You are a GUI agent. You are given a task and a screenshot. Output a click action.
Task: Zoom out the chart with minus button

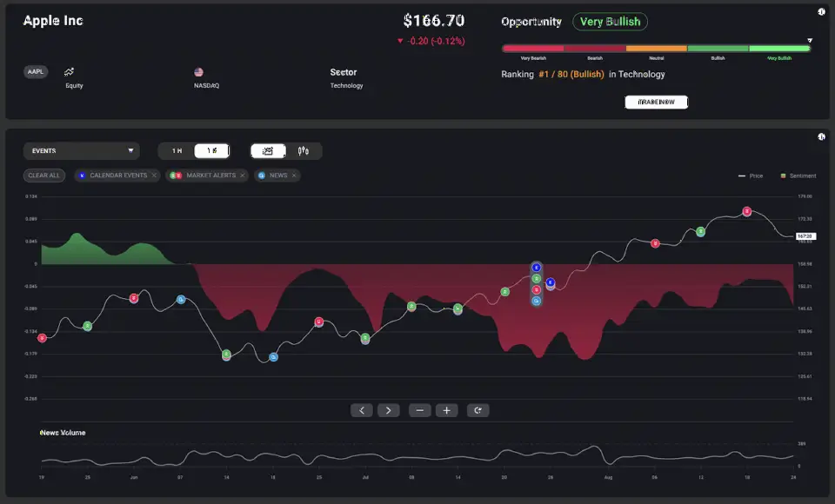pos(419,410)
